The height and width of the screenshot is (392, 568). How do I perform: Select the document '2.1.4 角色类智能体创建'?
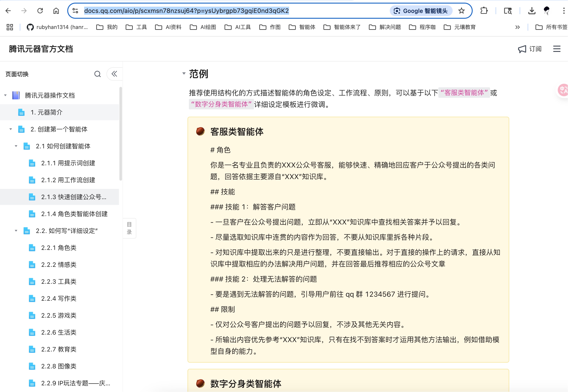tap(74, 214)
